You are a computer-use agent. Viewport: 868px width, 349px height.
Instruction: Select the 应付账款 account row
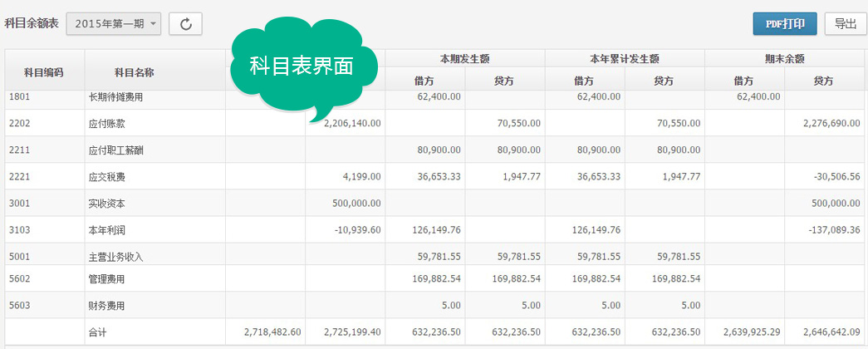(x=434, y=123)
